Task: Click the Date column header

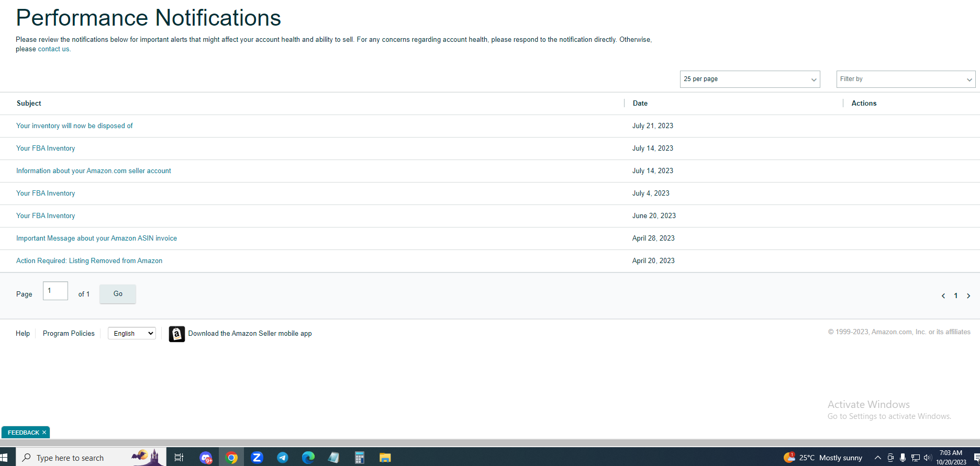Action: [x=640, y=104]
